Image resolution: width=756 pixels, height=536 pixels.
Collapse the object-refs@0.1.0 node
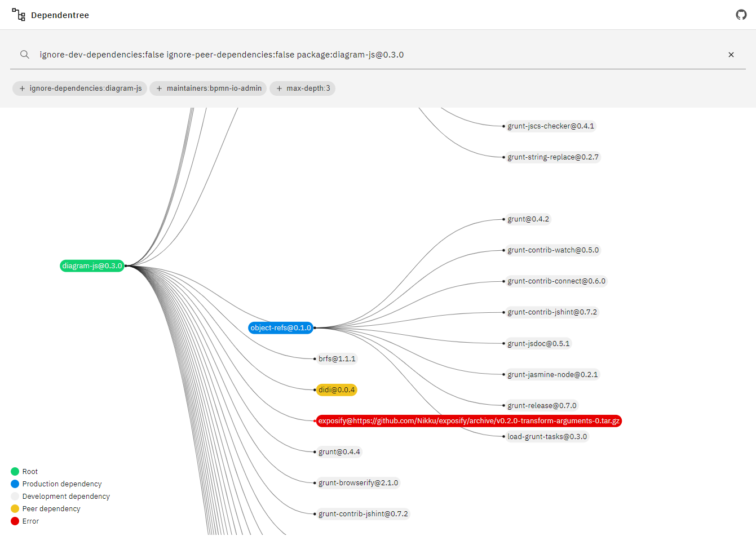(281, 328)
